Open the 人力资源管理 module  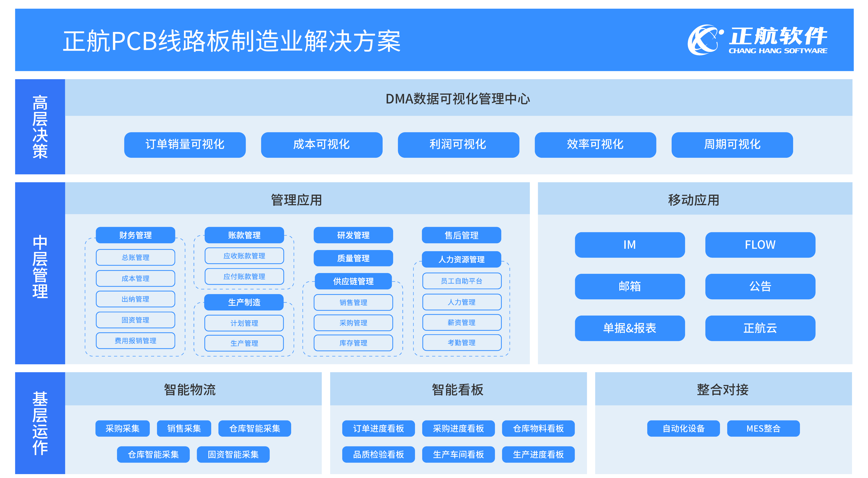(462, 259)
